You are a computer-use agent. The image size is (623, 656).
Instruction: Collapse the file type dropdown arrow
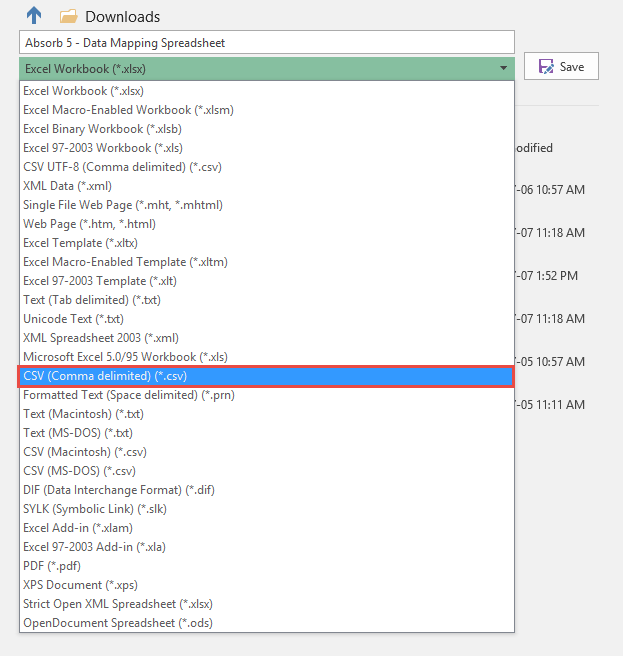pos(502,68)
